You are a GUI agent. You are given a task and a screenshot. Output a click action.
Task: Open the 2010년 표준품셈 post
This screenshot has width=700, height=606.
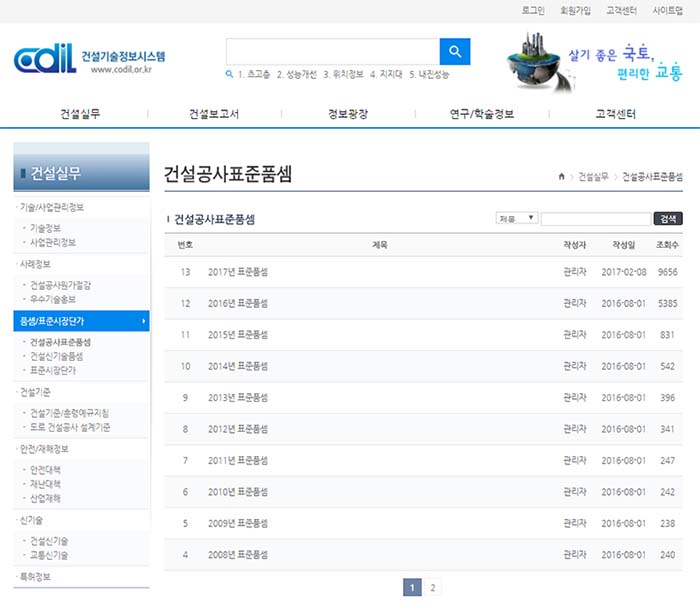click(238, 492)
